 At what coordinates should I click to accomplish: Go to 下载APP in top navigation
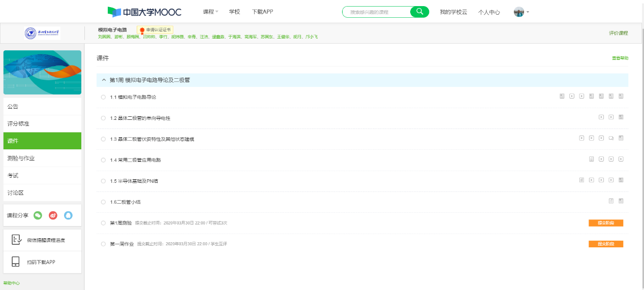[262, 12]
